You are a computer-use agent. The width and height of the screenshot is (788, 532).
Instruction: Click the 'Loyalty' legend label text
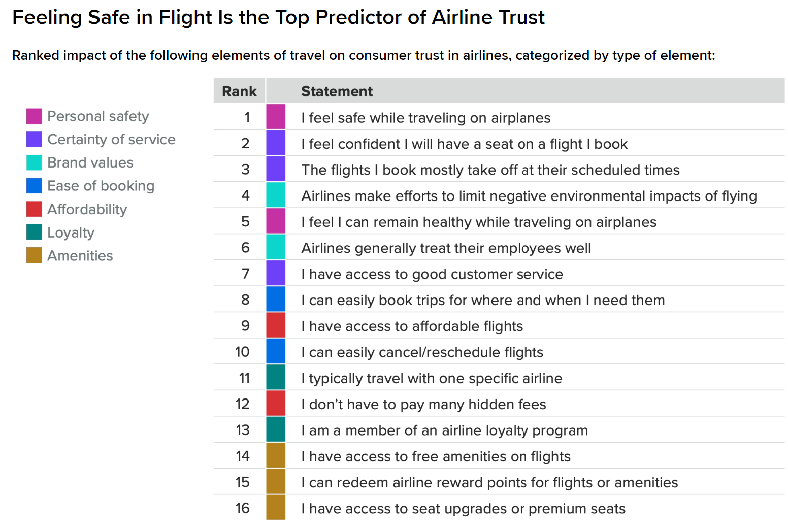point(71,232)
